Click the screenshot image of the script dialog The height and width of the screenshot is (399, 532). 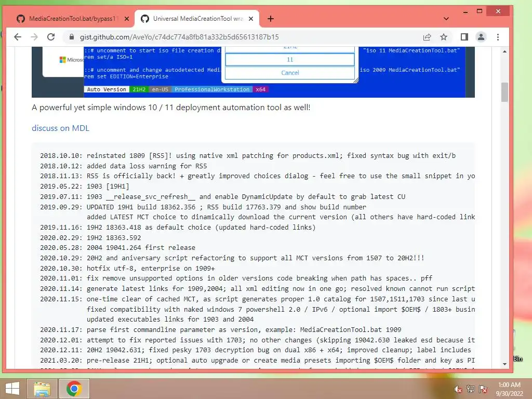253,72
